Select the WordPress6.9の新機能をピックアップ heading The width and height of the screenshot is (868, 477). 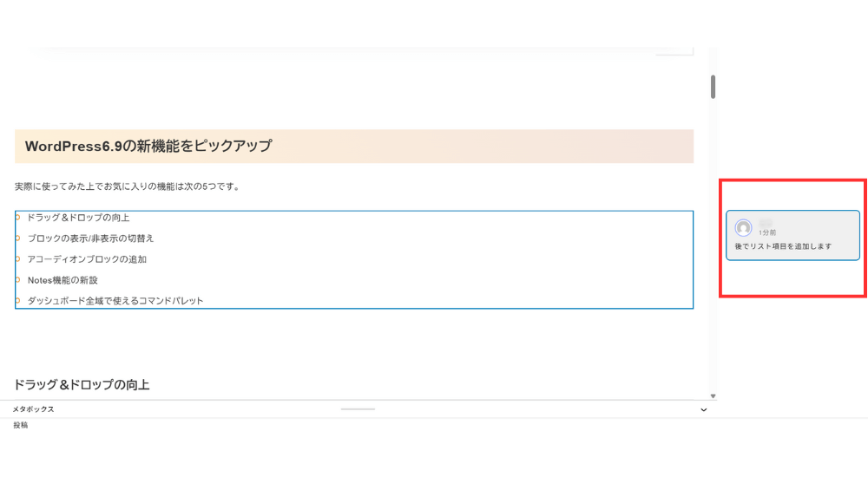pyautogui.click(x=148, y=147)
